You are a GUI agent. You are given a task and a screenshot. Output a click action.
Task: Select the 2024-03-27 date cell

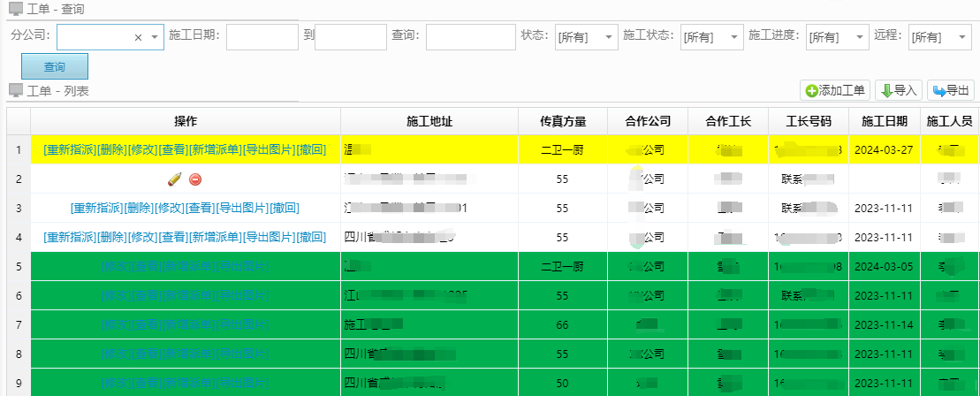pos(885,150)
